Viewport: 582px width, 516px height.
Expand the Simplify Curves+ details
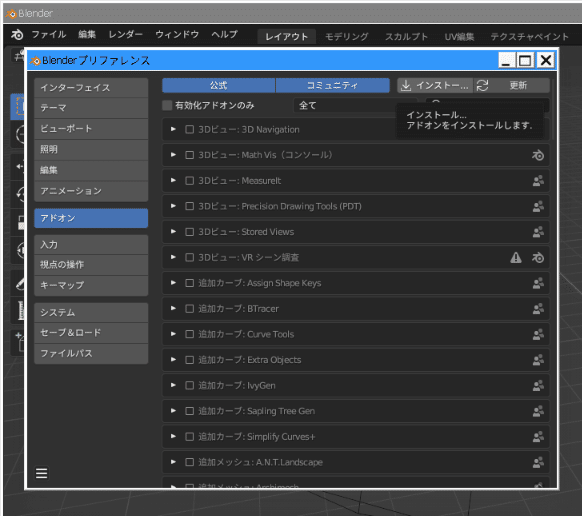coord(173,437)
